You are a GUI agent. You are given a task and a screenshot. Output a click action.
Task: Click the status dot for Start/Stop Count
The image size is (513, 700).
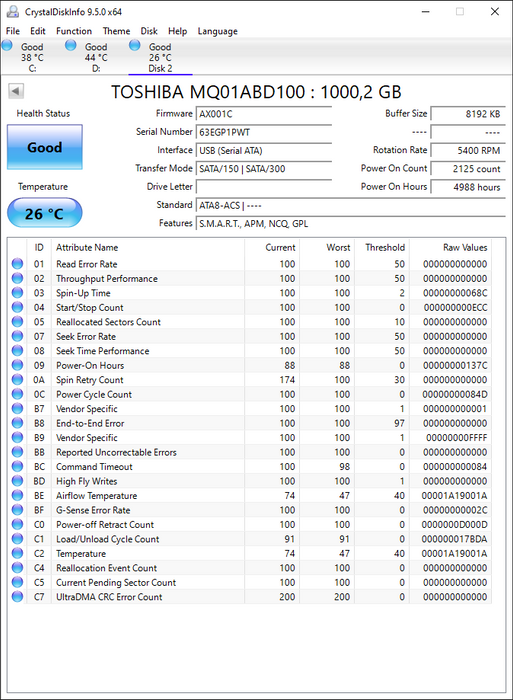(x=17, y=307)
